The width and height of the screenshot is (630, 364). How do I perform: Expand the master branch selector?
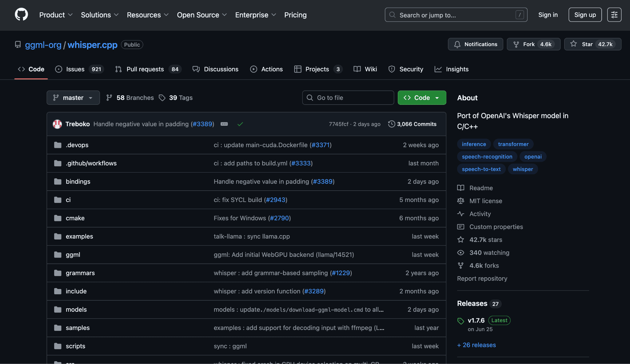click(73, 97)
